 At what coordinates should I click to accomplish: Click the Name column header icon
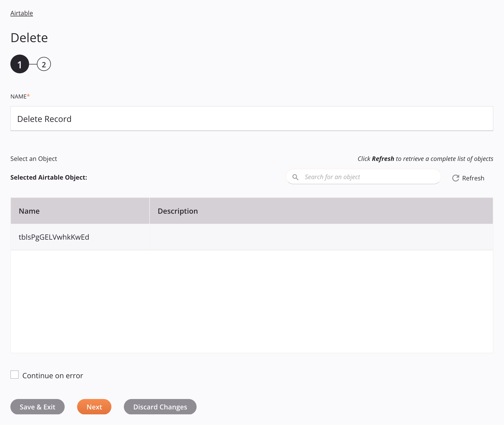(x=29, y=211)
